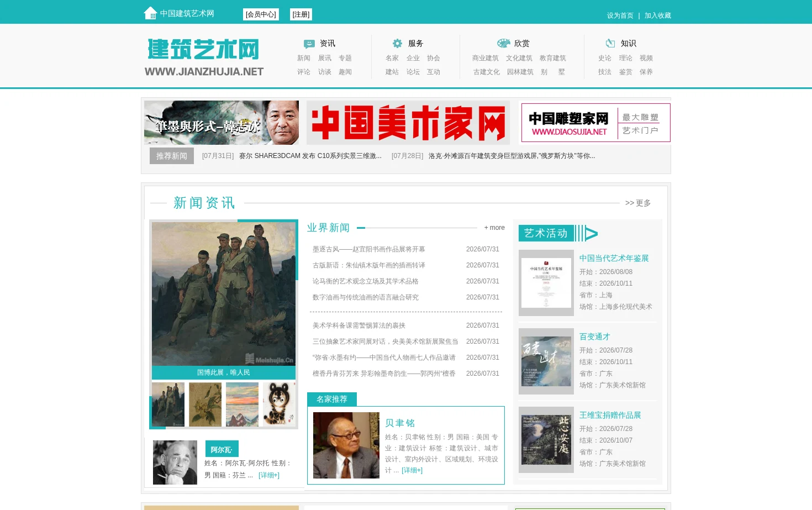812x510 pixels.
Task: Click + more beside 业界新闻
Action: [x=494, y=228]
